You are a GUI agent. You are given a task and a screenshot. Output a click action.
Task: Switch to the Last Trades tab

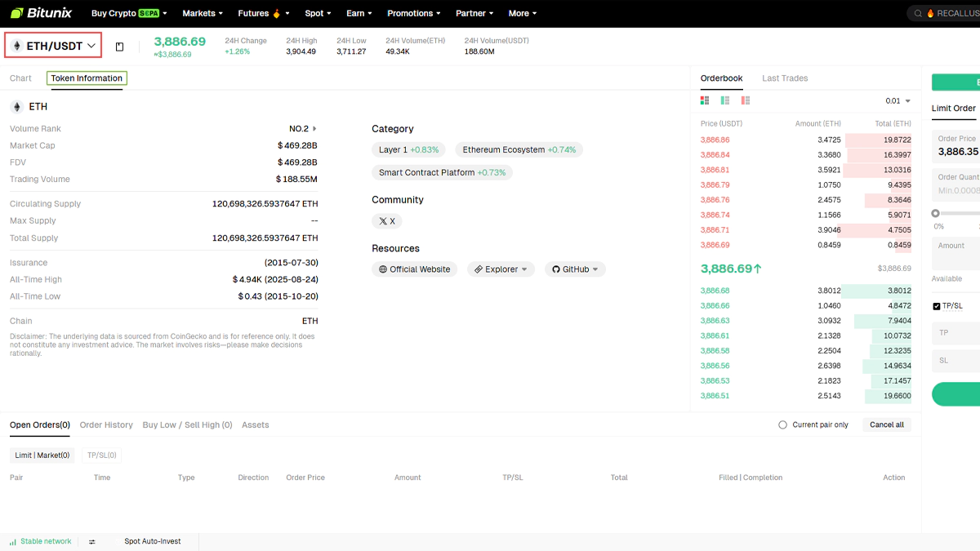point(784,78)
